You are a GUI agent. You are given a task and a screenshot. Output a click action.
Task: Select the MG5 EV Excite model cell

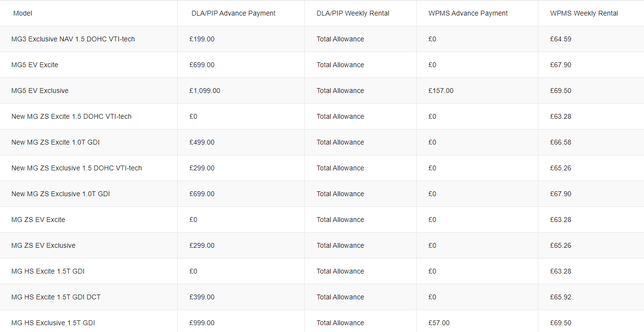pos(35,65)
